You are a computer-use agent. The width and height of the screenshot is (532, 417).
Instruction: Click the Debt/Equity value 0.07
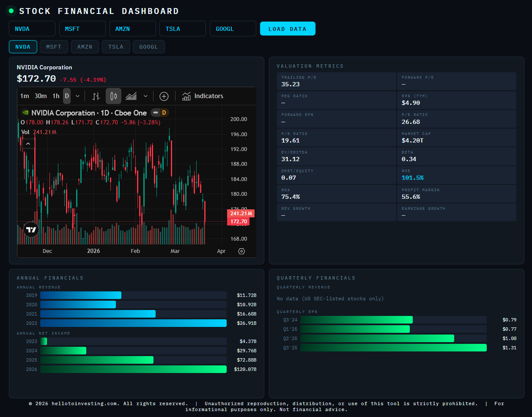coord(289,178)
